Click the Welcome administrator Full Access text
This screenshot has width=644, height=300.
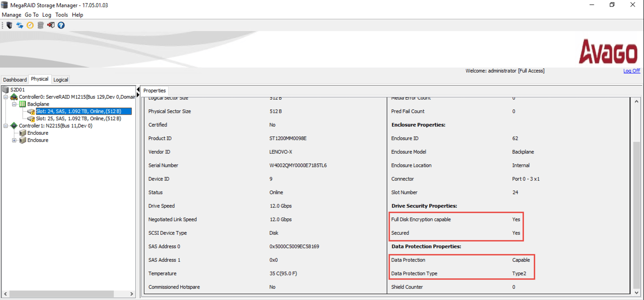(505, 71)
